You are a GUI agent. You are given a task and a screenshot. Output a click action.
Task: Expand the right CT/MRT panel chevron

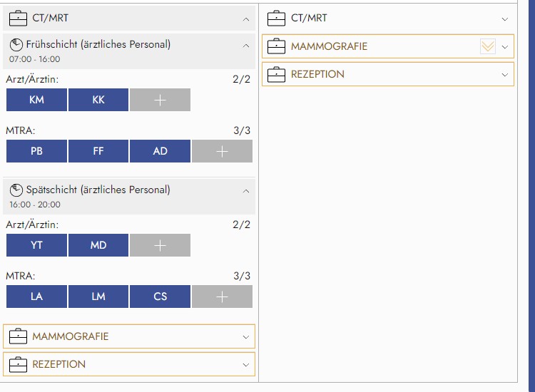coord(505,19)
